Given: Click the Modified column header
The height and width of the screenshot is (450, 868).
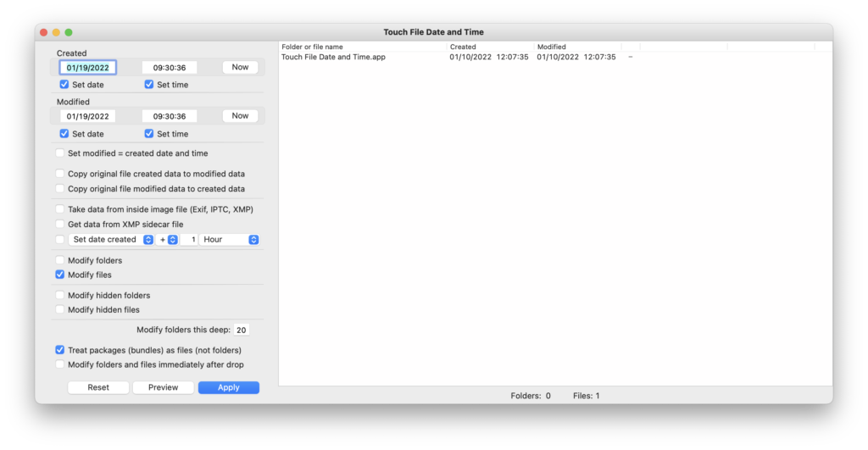Looking at the screenshot, I should (x=578, y=47).
